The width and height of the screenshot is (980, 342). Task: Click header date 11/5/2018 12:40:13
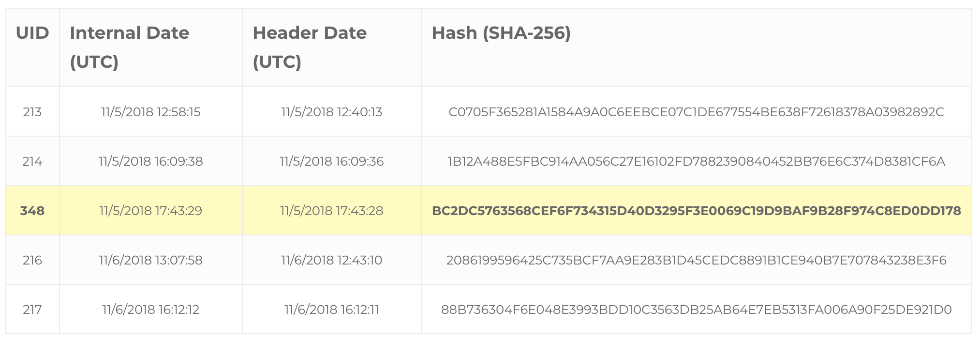pos(332,112)
